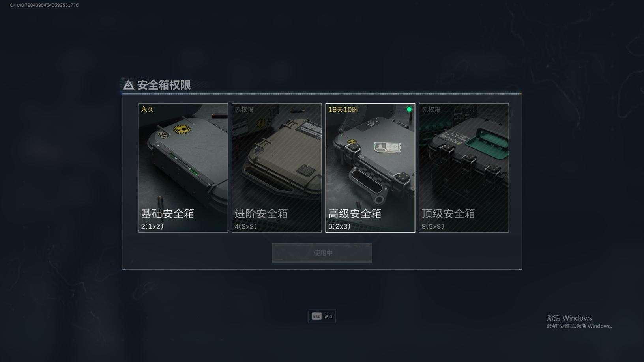Viewport: 644px width, 362px height.
Task: Click 无权限 label on 进阶安全箱
Action: [244, 109]
